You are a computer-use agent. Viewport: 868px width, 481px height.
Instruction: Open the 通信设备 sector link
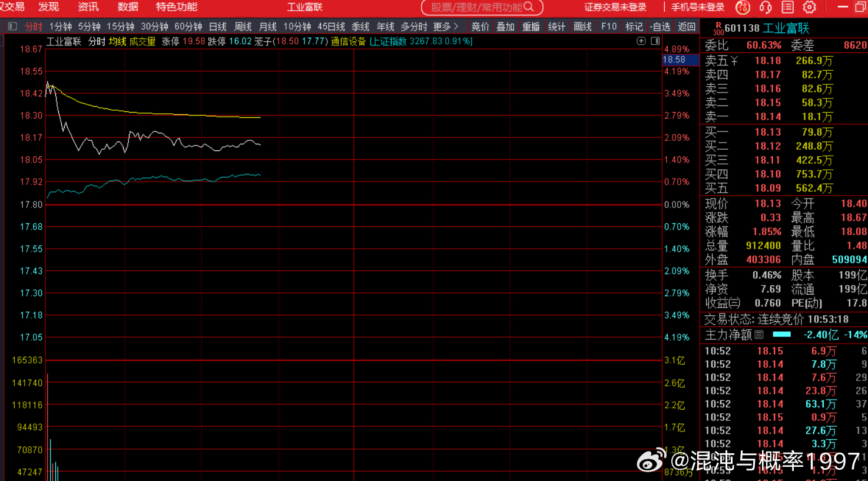pos(349,41)
